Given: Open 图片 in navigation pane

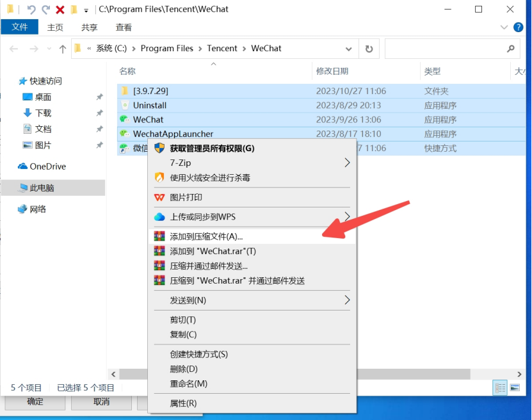Looking at the screenshot, I should pyautogui.click(x=43, y=145).
